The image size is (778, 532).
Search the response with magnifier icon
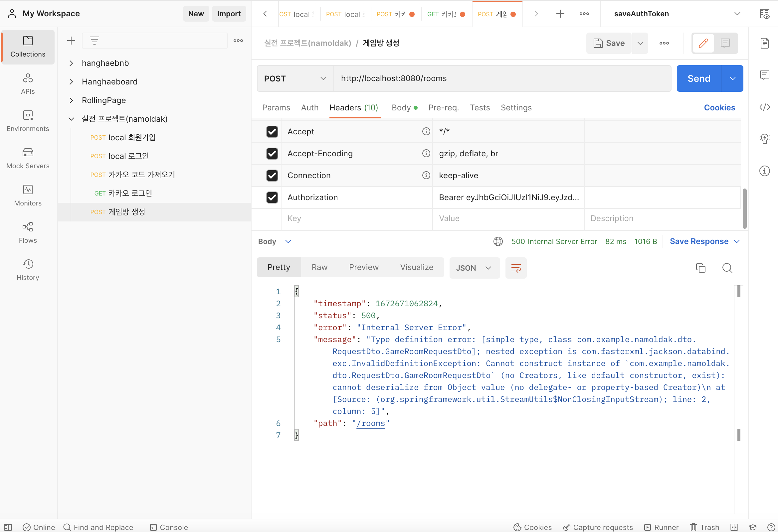[727, 268]
